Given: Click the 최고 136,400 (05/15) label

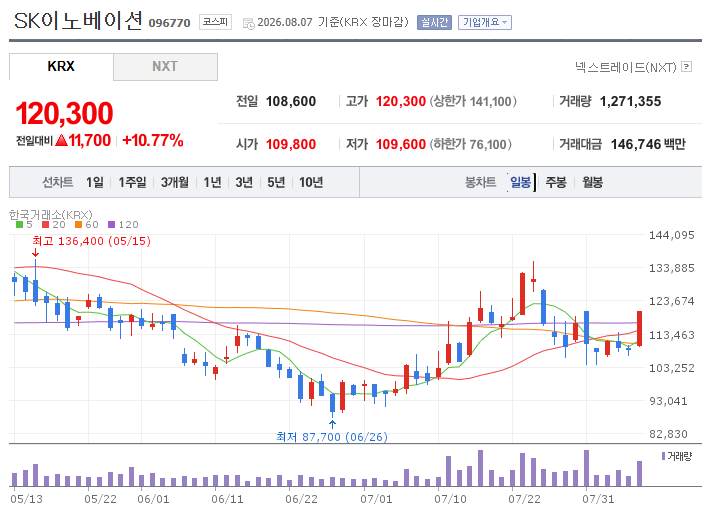Looking at the screenshot, I should pyautogui.click(x=91, y=241).
